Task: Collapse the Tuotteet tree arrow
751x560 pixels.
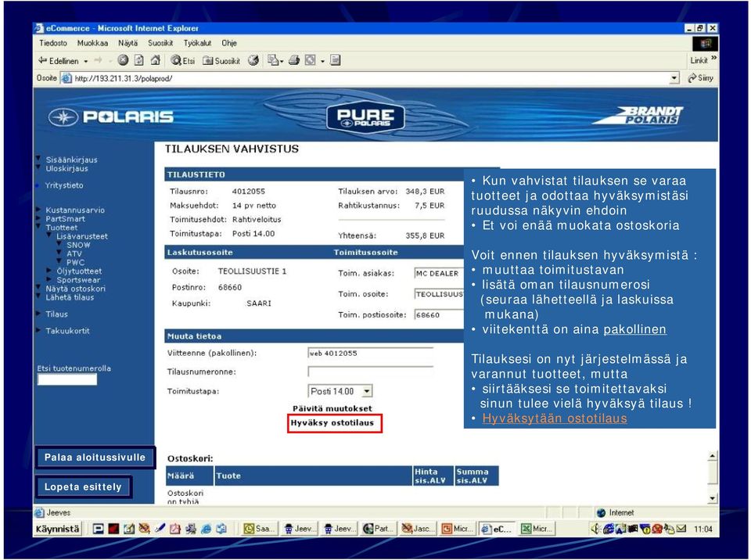Action: click(x=39, y=227)
